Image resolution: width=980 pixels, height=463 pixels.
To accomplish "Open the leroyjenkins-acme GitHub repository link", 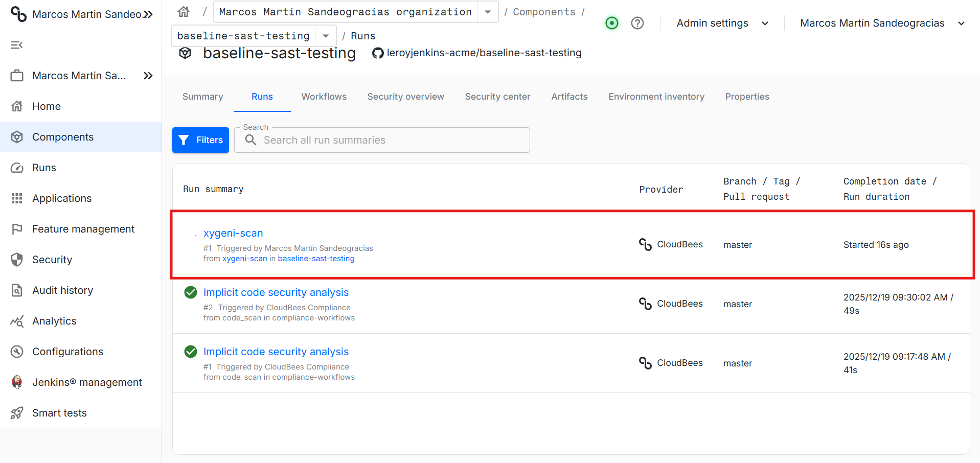I will pyautogui.click(x=484, y=53).
